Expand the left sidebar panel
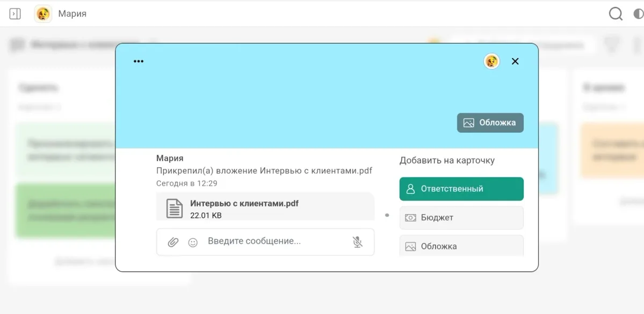Screen dimensions: 644x314 [15, 14]
